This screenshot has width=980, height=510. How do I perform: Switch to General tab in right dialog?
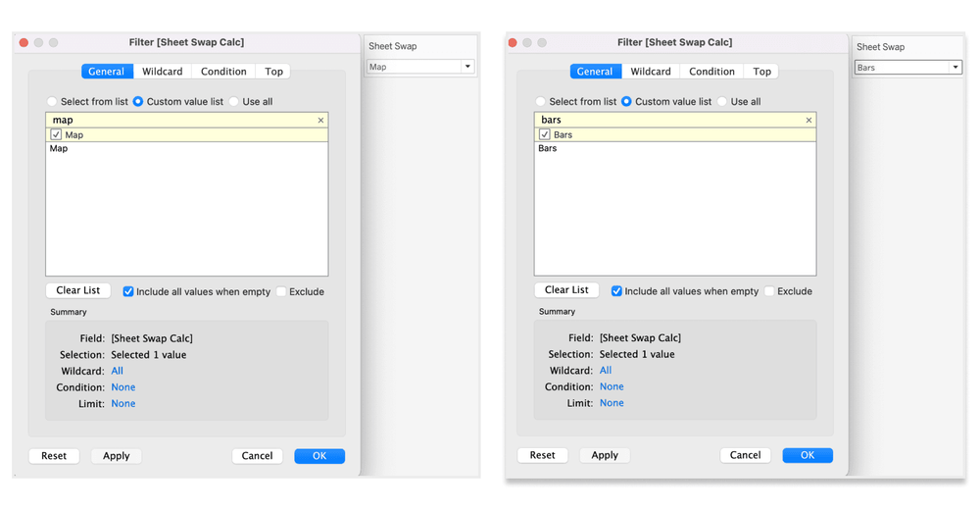[x=595, y=72]
